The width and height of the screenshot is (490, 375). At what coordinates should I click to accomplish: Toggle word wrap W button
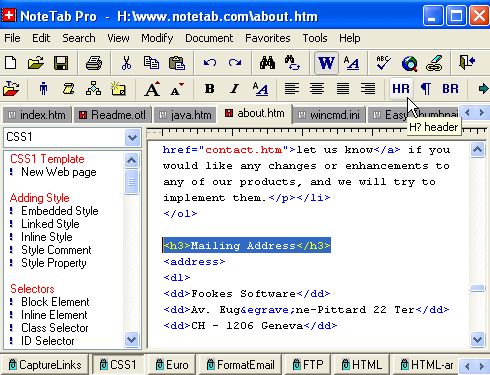[x=326, y=63]
